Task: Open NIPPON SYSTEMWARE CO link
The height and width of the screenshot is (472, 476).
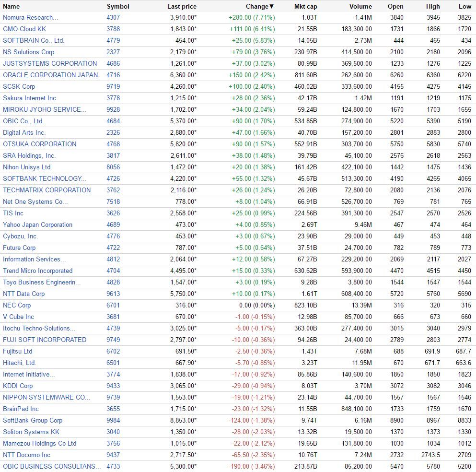Action: point(46,398)
